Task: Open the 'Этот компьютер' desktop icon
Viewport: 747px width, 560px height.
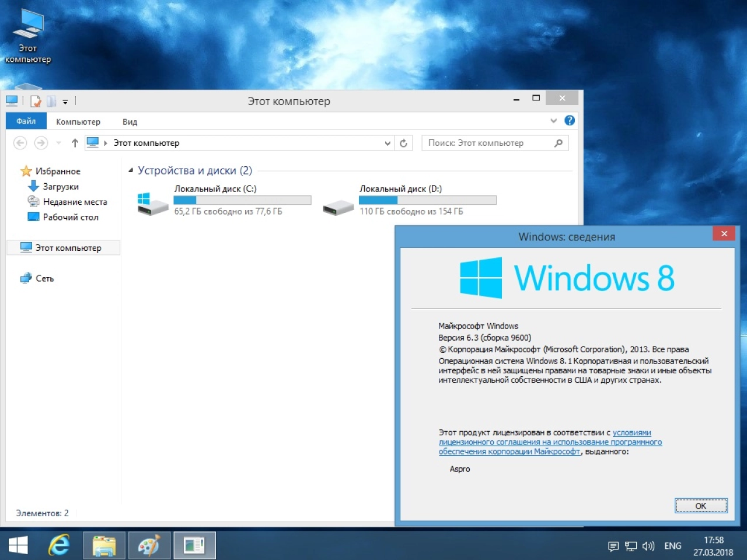Action: point(28,36)
